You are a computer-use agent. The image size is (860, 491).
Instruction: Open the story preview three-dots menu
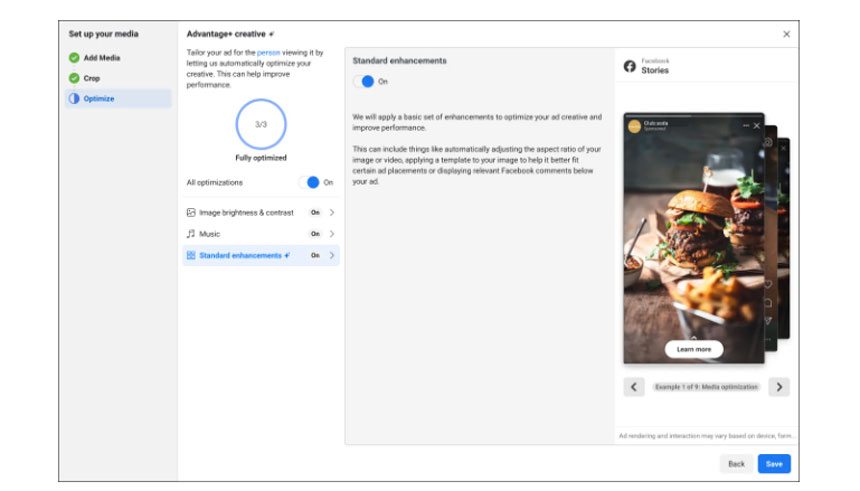[745, 126]
